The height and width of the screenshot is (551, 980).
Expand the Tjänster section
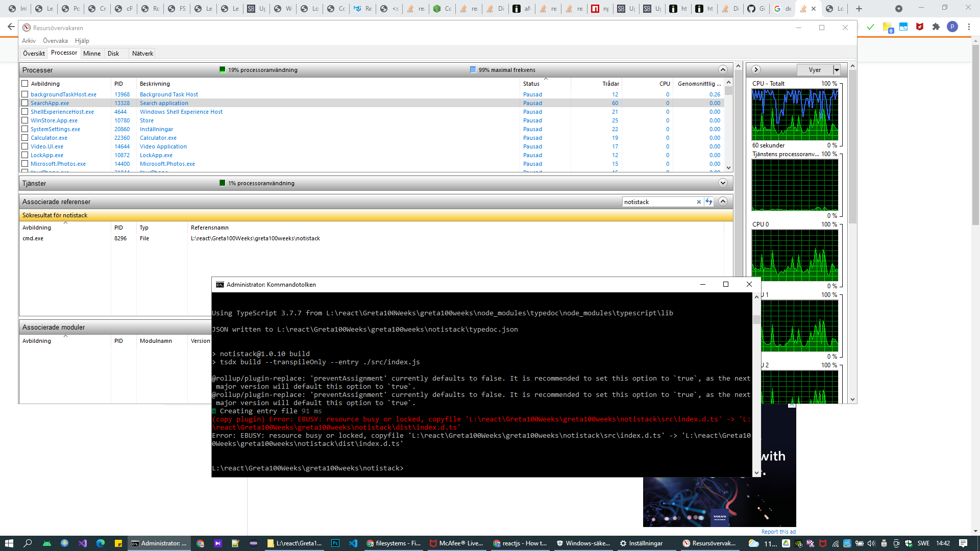click(x=723, y=183)
